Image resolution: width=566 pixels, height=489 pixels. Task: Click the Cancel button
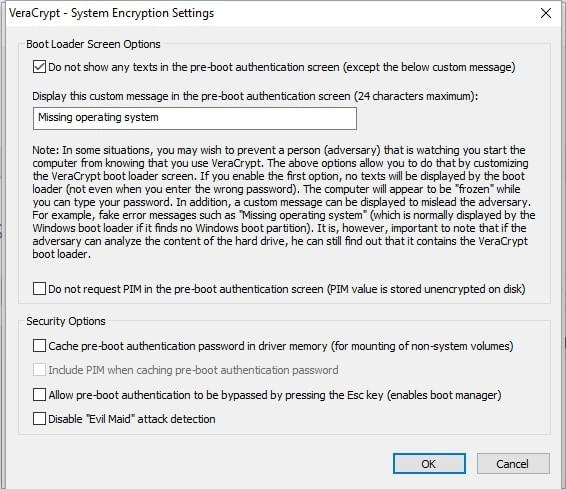coord(513,464)
